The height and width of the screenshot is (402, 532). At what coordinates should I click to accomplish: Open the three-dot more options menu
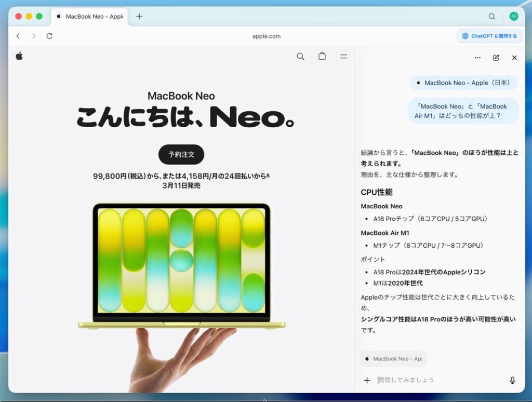(x=477, y=58)
